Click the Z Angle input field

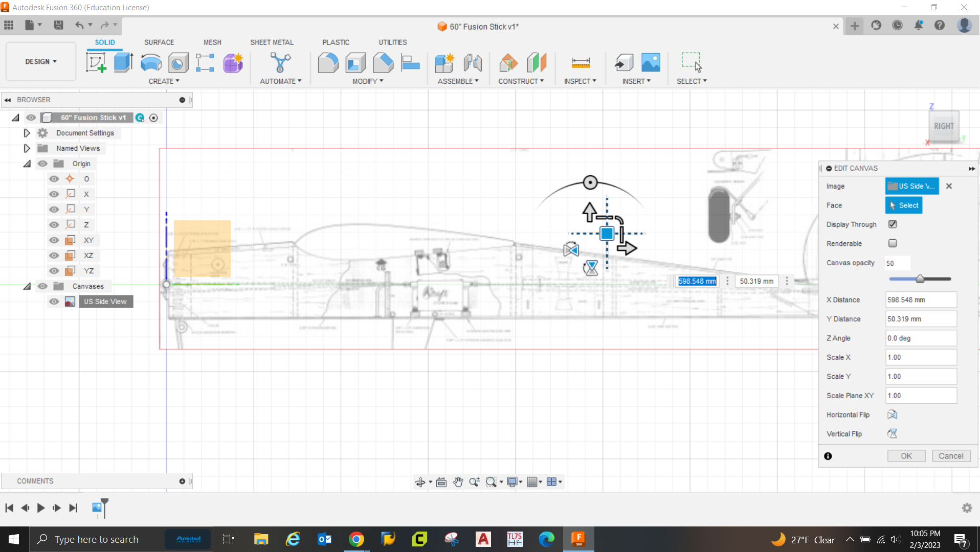tap(921, 338)
